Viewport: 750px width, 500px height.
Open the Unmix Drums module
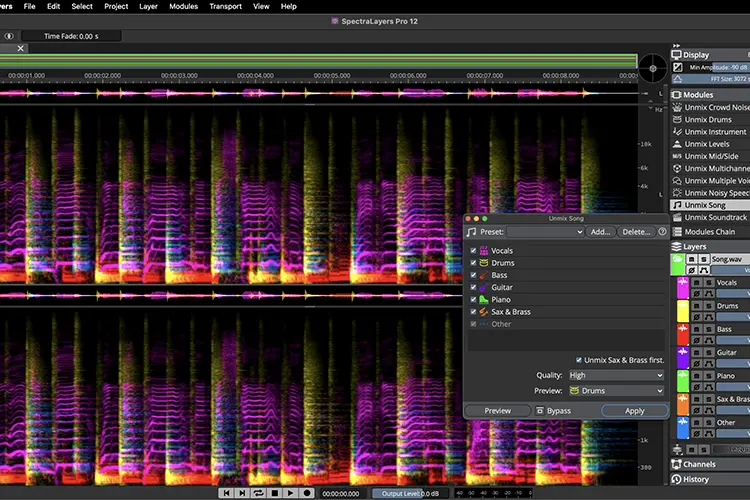711,120
